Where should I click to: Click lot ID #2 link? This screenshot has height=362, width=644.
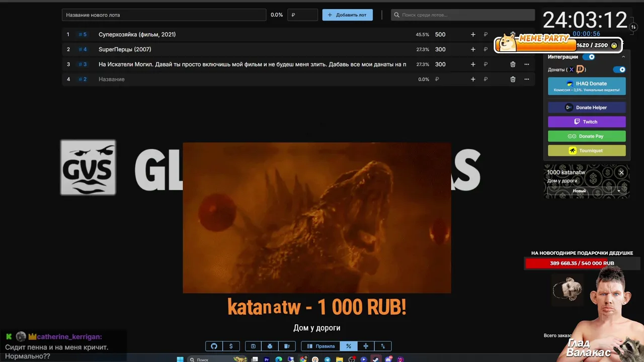(83, 79)
